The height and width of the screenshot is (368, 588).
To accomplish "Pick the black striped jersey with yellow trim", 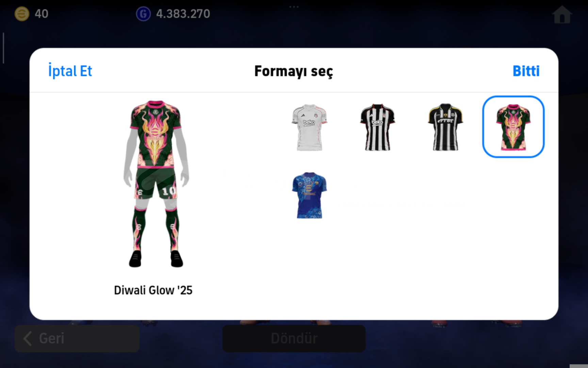I will click(x=445, y=127).
